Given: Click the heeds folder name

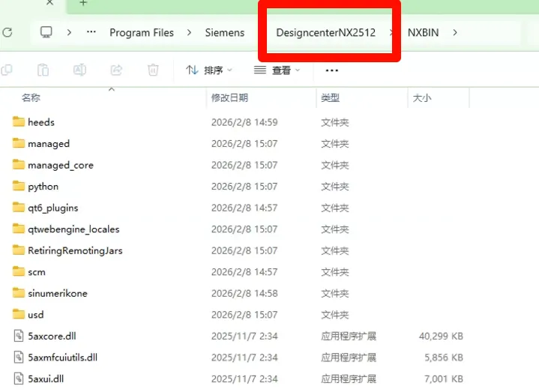Looking at the screenshot, I should click(x=41, y=122).
